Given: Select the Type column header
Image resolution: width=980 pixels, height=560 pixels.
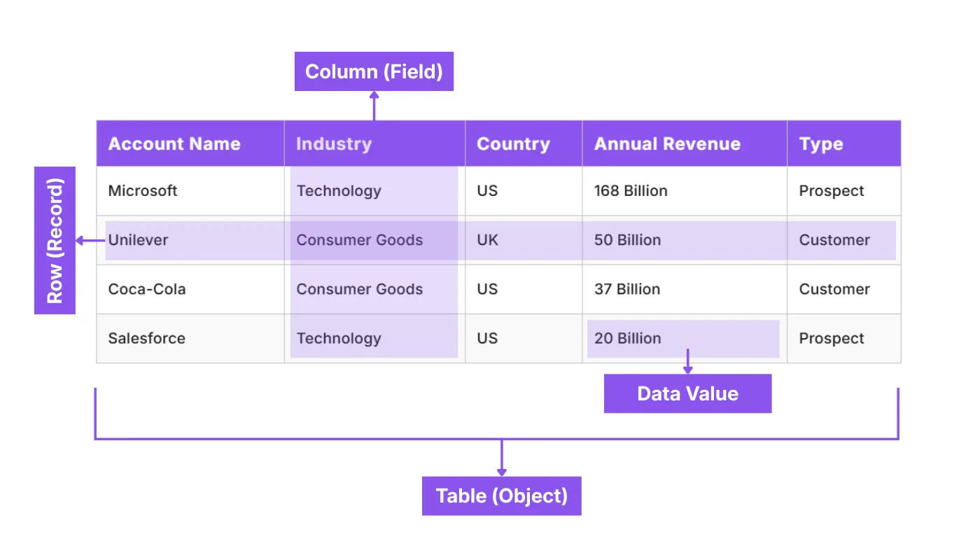Looking at the screenshot, I should point(821,144).
